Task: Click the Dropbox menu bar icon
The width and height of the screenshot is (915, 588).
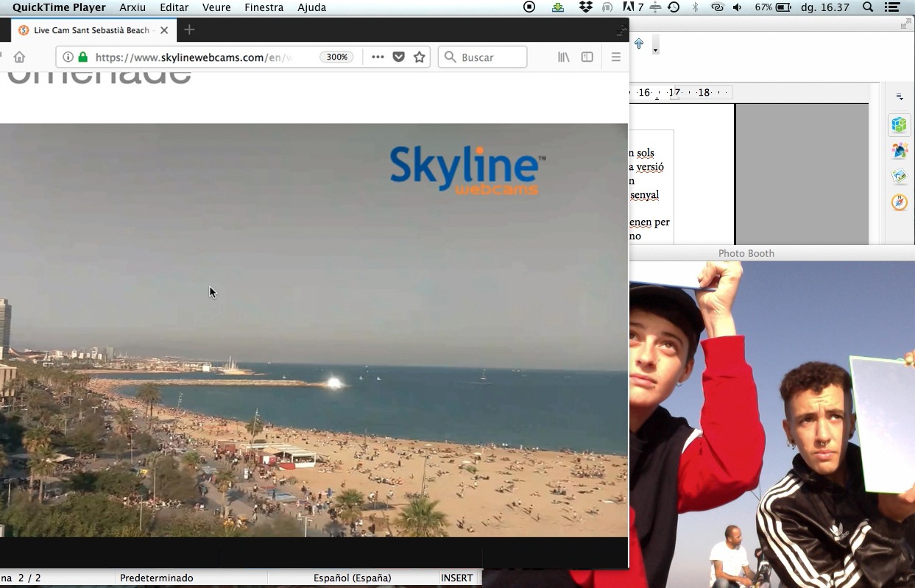Action: coord(586,7)
